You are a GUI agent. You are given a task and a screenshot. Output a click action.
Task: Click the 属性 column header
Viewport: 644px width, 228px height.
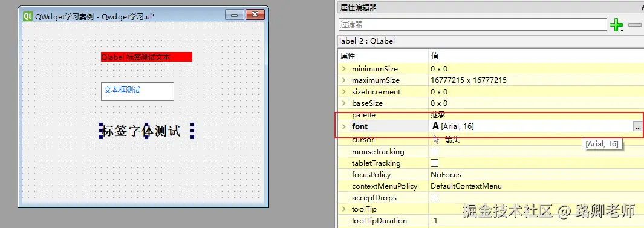click(348, 56)
